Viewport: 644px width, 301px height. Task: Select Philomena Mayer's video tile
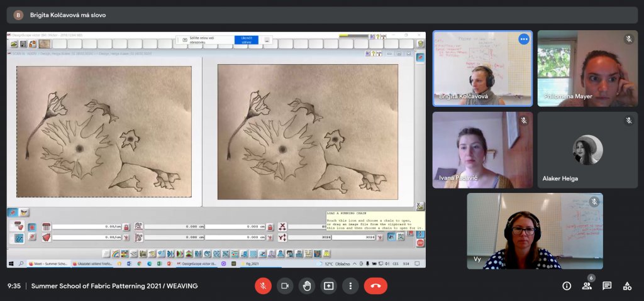point(587,68)
